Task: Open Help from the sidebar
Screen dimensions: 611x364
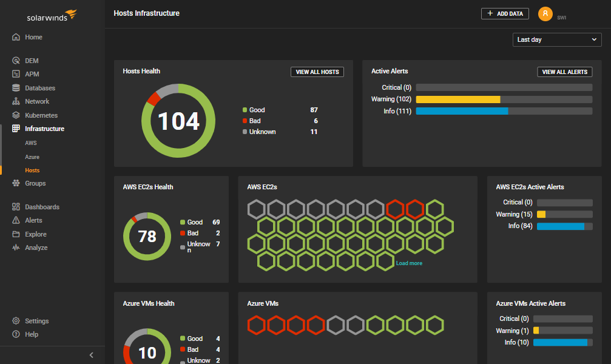Action: click(x=16, y=334)
